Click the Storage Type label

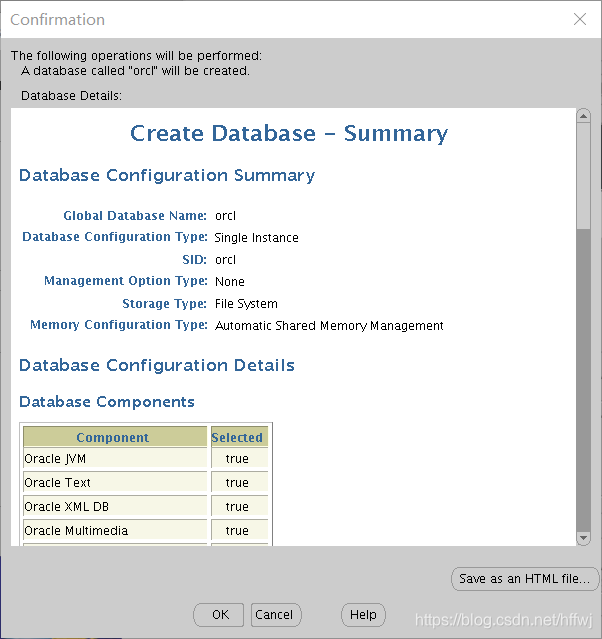pos(165,304)
